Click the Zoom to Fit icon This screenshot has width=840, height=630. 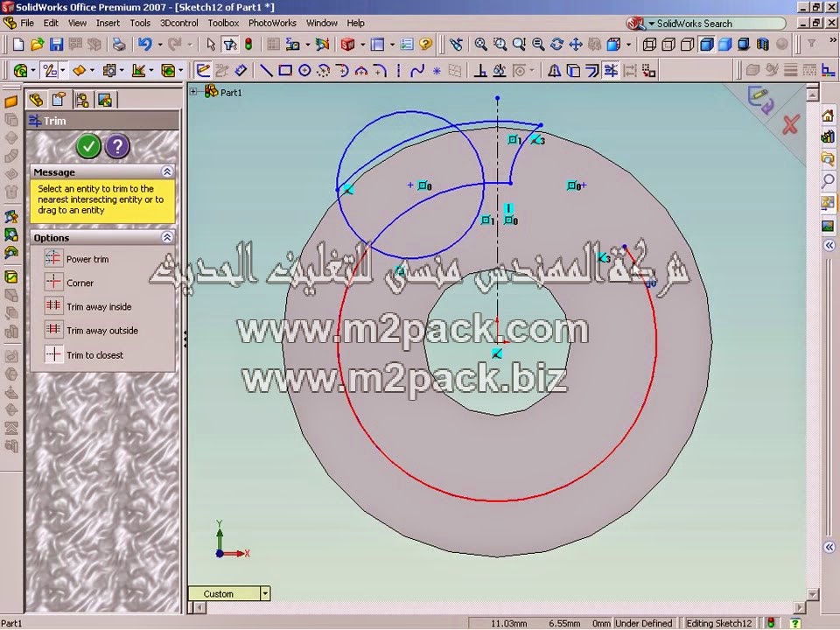481,45
